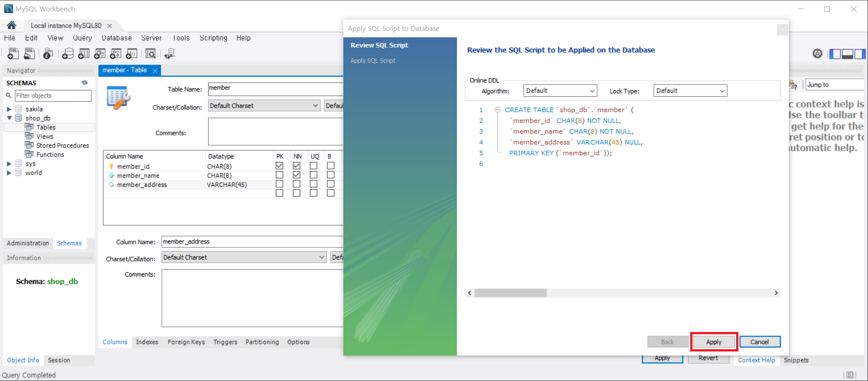Open the object inspector icon

tap(48, 54)
